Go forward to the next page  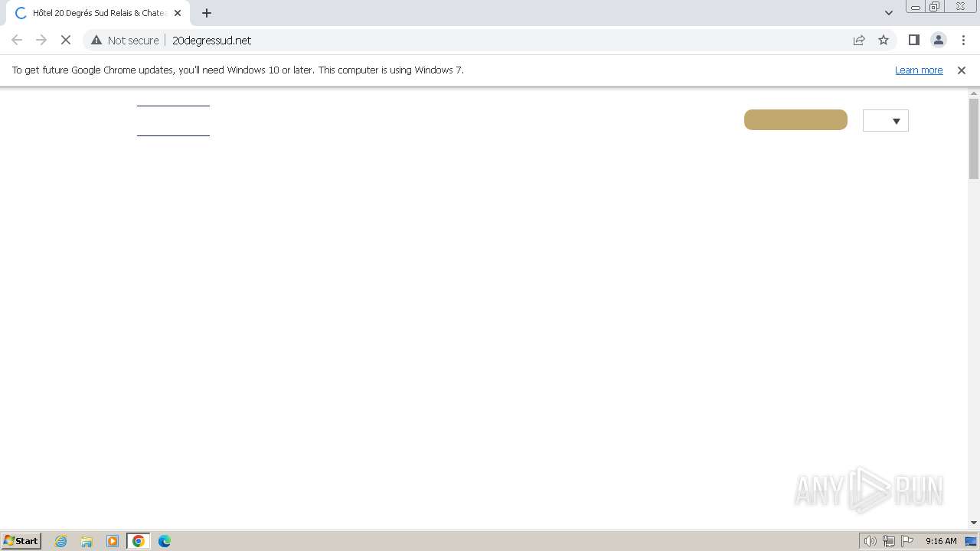tap(41, 40)
